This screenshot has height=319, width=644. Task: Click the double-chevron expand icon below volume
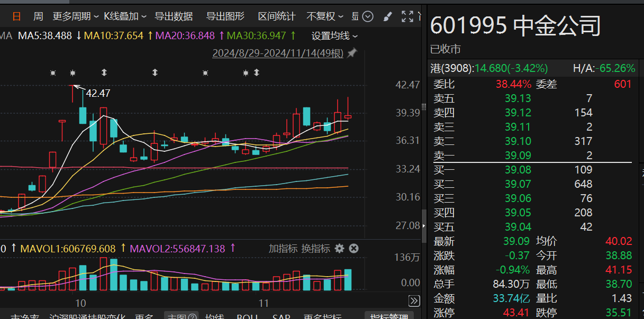click(x=414, y=301)
